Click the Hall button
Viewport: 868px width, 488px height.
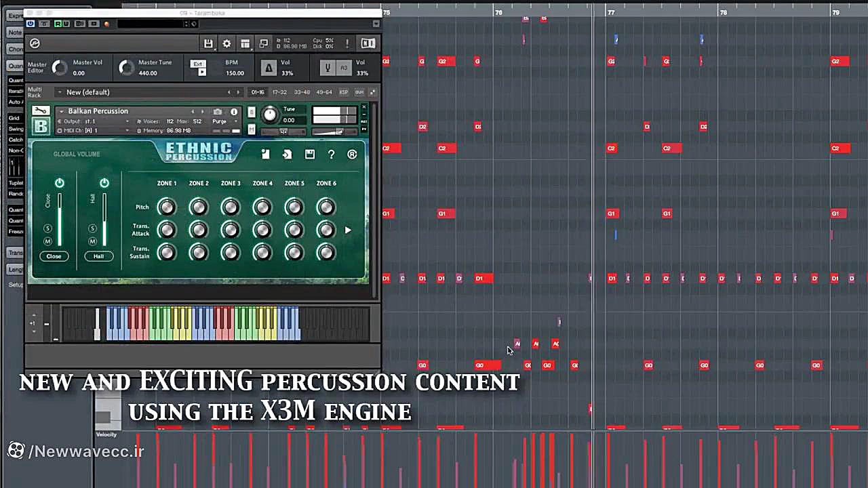pyautogui.click(x=98, y=256)
